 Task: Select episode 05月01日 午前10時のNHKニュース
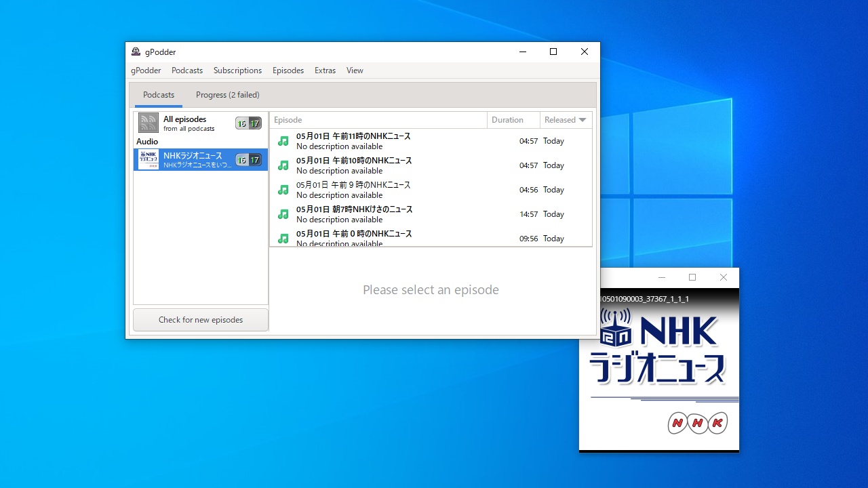pyautogui.click(x=431, y=165)
